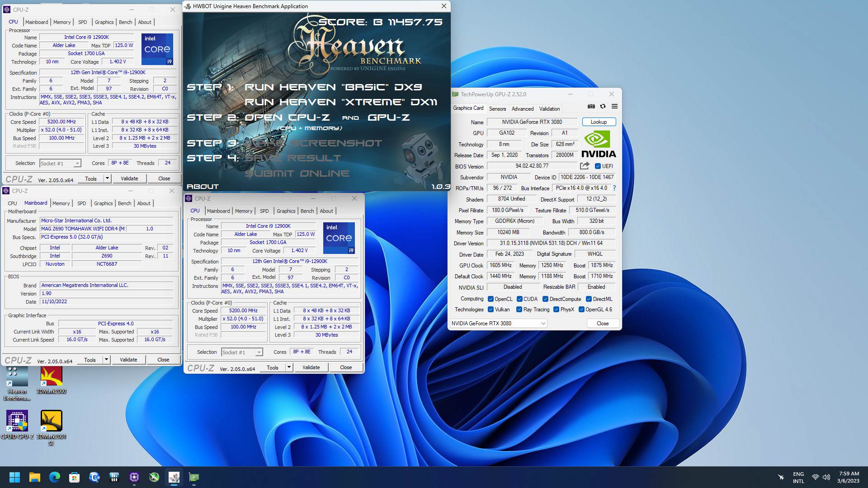Screen dimensions: 868x488
Task: Click Wi-Fi icon in system tray
Action: click(815, 477)
